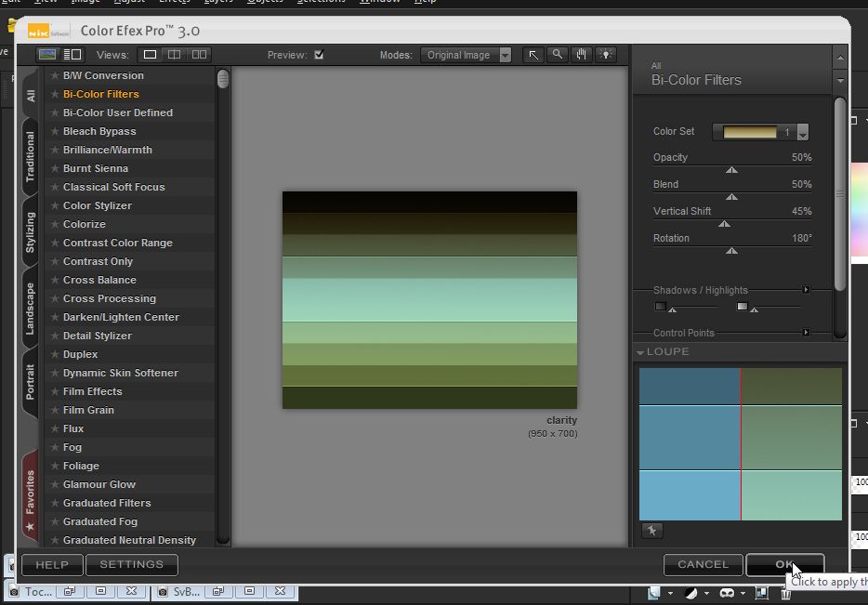Open the SETTINGS button

click(x=132, y=565)
